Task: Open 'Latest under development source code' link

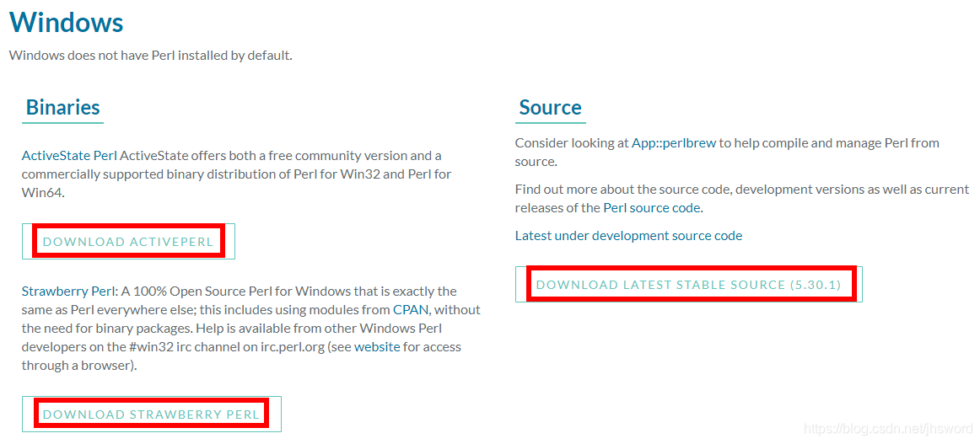Action: (628, 235)
